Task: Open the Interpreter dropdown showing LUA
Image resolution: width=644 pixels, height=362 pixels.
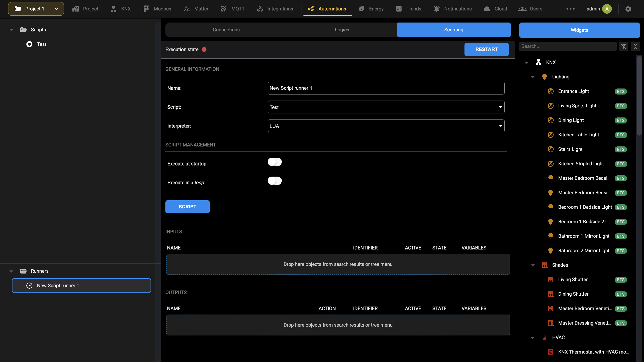Action: click(x=386, y=126)
